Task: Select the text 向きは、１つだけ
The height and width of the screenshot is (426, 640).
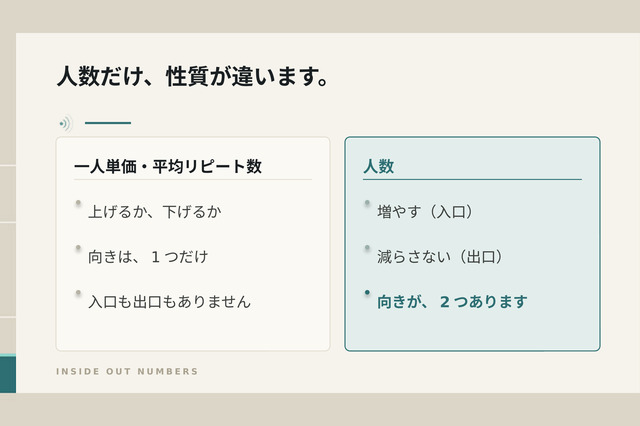Action: (x=148, y=257)
